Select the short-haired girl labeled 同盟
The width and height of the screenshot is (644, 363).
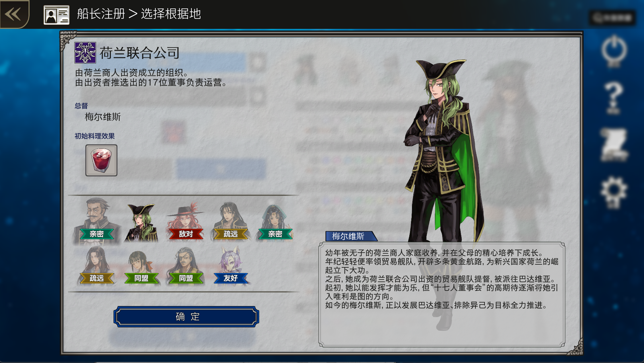click(141, 267)
